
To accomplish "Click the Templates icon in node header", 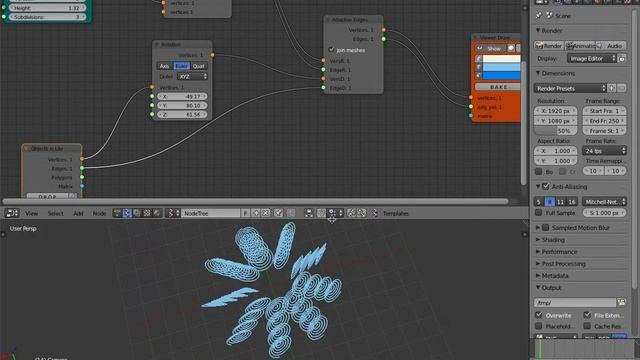I will click(375, 213).
